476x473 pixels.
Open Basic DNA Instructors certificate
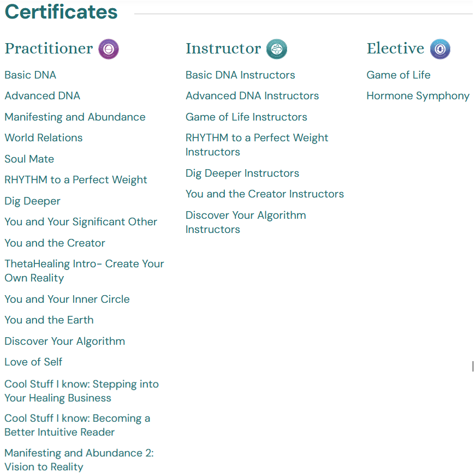click(240, 75)
